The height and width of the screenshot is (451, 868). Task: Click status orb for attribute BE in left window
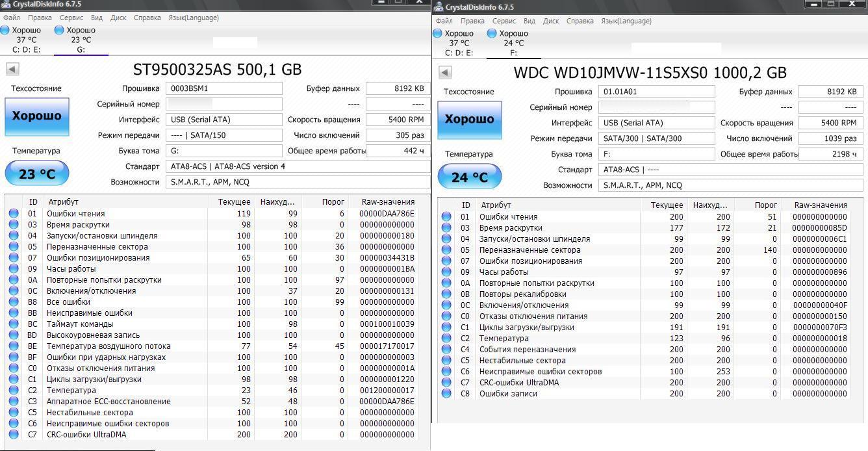pyautogui.click(x=14, y=346)
